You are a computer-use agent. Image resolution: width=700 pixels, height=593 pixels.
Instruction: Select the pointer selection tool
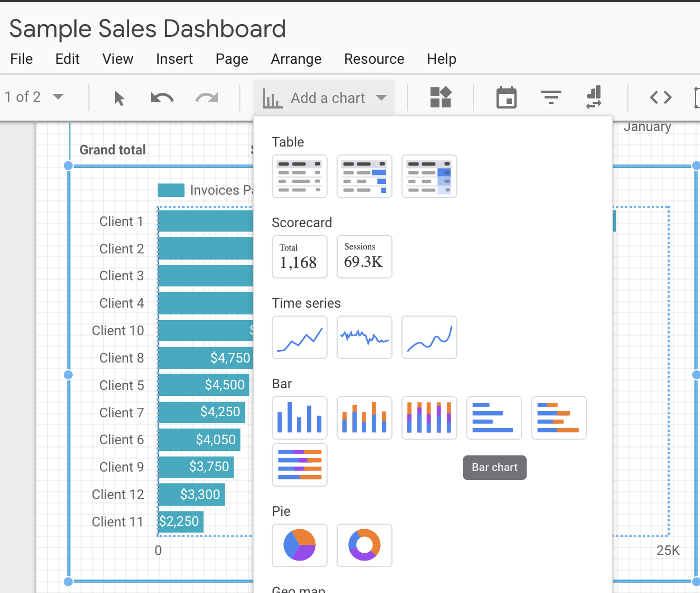pyautogui.click(x=119, y=97)
